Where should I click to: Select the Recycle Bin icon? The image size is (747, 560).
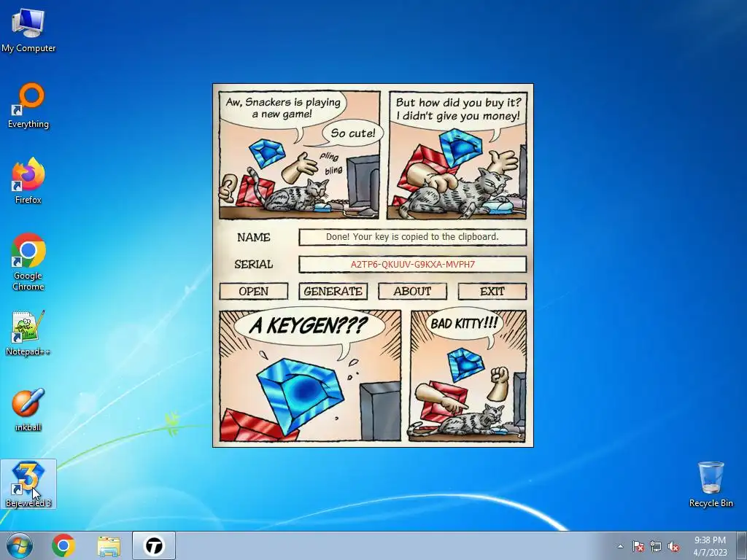click(711, 484)
